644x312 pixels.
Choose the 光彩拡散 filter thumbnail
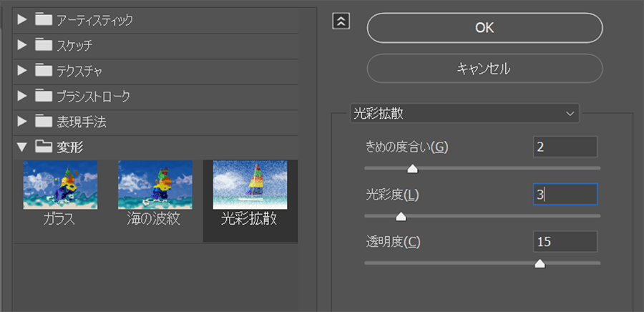tap(250, 185)
